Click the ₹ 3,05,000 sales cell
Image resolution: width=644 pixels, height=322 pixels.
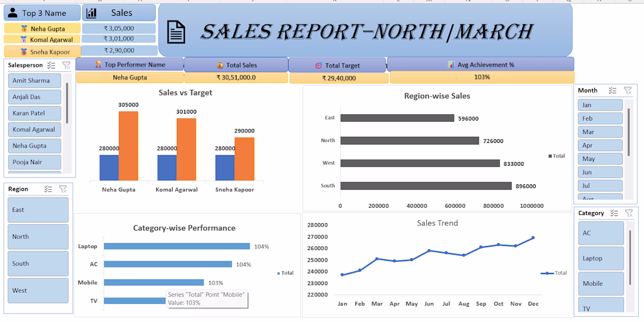119,28
